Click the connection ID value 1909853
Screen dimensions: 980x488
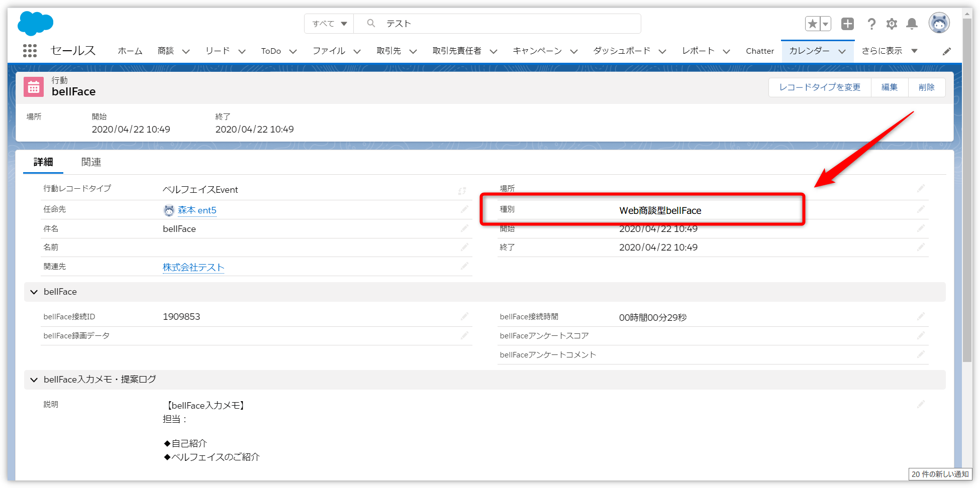pos(181,317)
